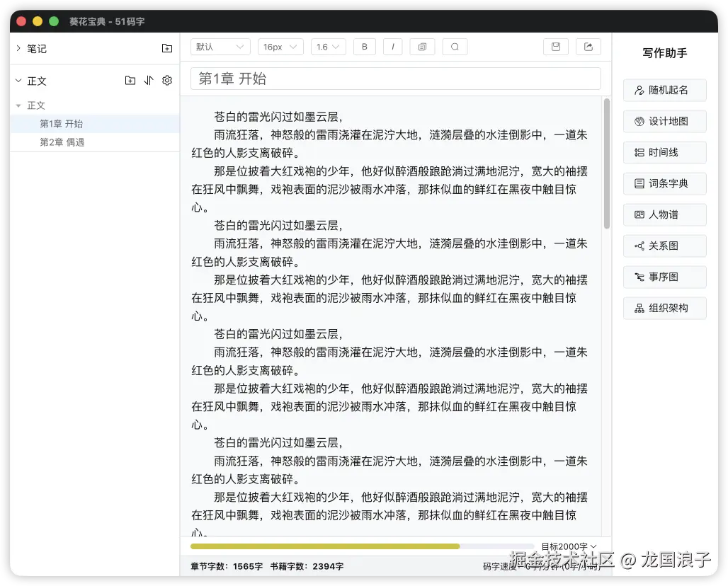Open the 组织架构 organization chart tool
The width and height of the screenshot is (728, 586).
(x=664, y=308)
